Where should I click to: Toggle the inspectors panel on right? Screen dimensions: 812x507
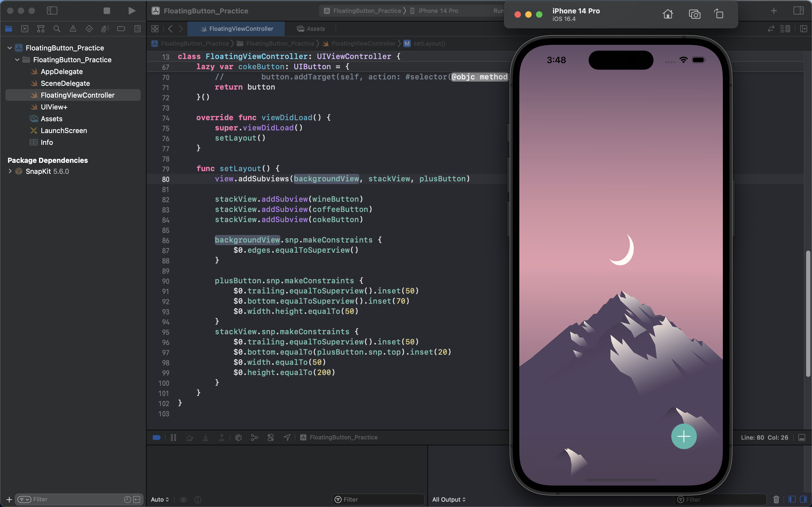coord(798,11)
